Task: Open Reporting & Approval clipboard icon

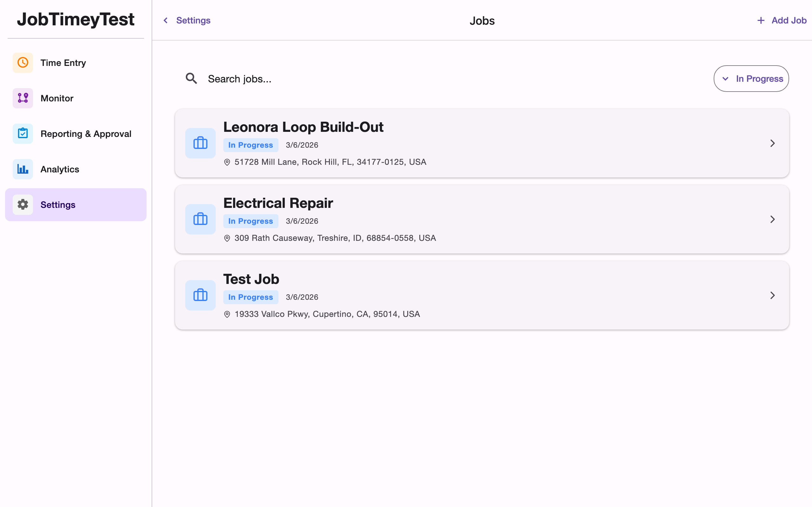Action: pyautogui.click(x=23, y=133)
